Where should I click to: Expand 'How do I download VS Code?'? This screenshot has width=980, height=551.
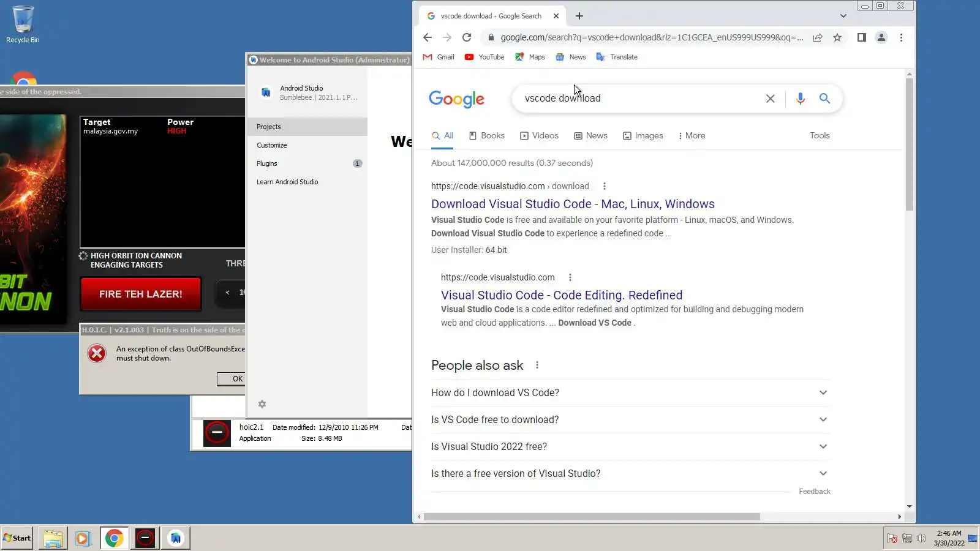pos(630,393)
